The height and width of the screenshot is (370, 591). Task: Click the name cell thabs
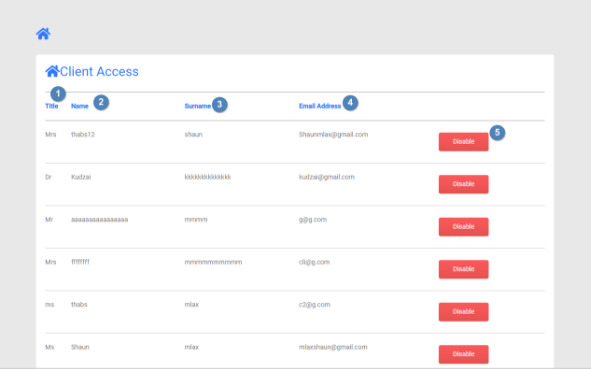pyautogui.click(x=79, y=304)
